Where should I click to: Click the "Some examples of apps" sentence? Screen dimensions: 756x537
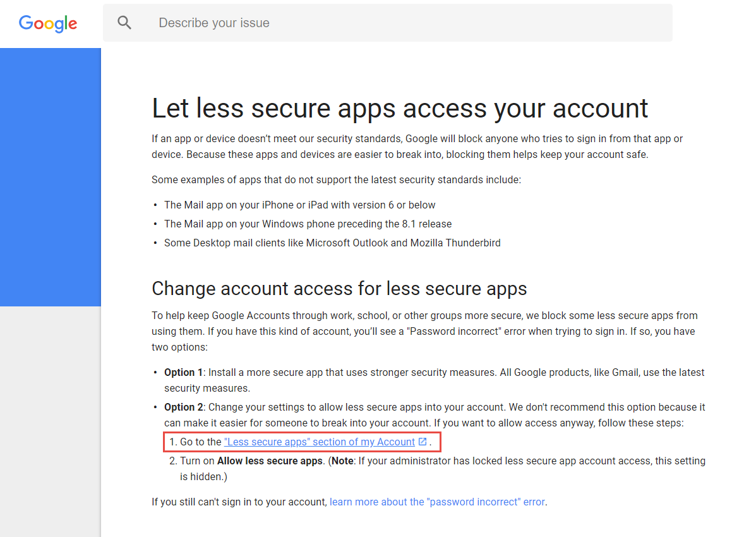[x=336, y=180]
